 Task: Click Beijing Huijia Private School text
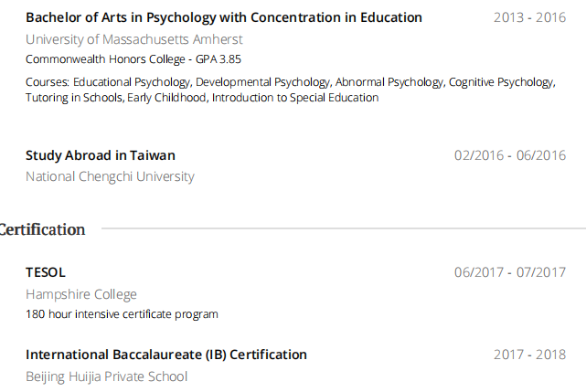(x=106, y=376)
